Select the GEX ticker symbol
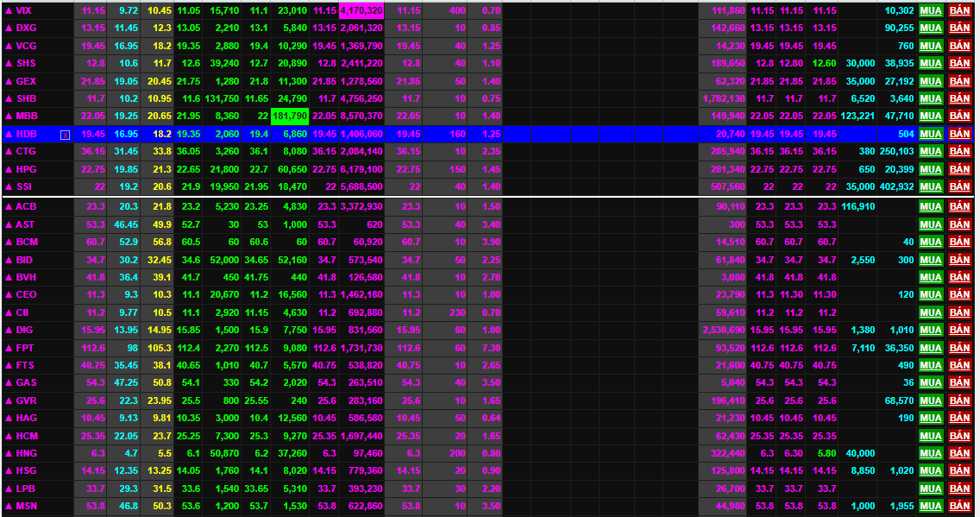 pyautogui.click(x=26, y=81)
